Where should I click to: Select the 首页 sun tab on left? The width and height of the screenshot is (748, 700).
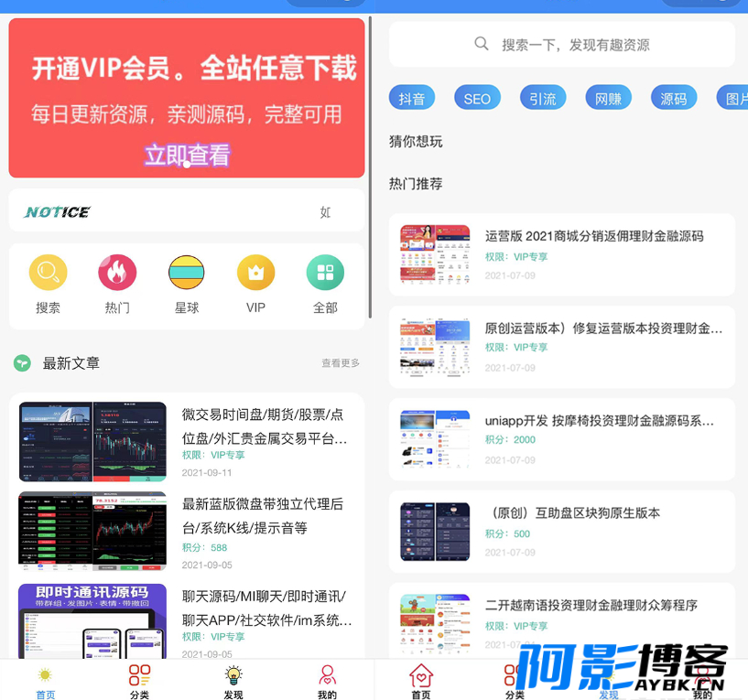[45, 675]
